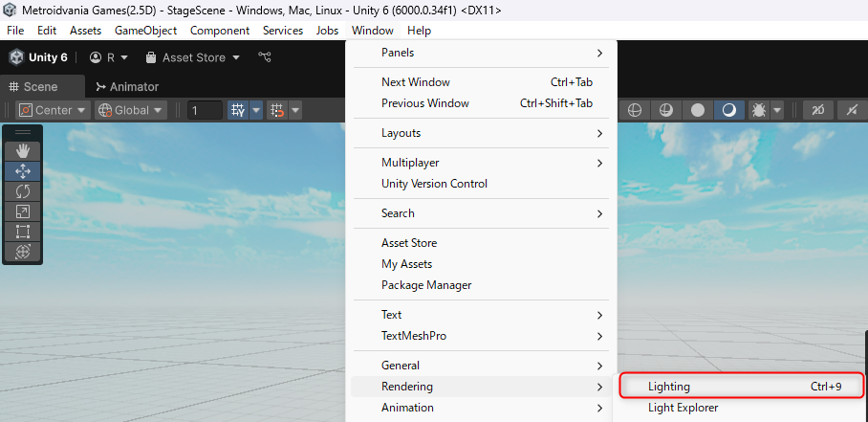Open the Center pivot dropdown

click(52, 110)
